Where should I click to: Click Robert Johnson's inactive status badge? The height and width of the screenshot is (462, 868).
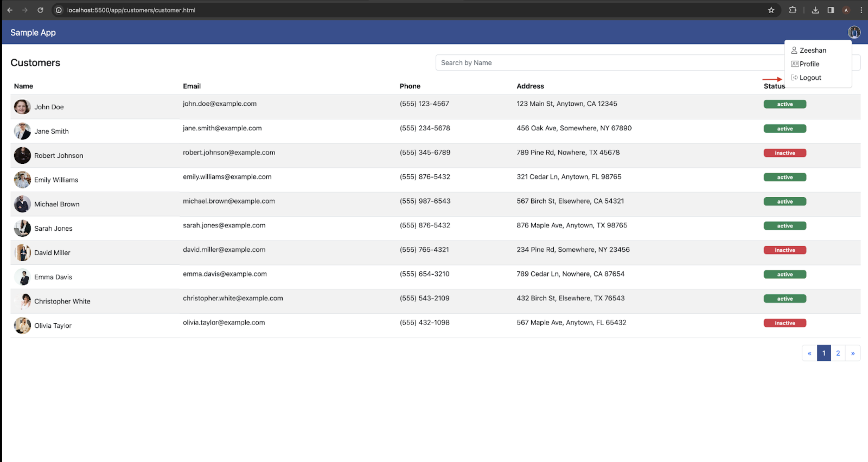pyautogui.click(x=784, y=153)
